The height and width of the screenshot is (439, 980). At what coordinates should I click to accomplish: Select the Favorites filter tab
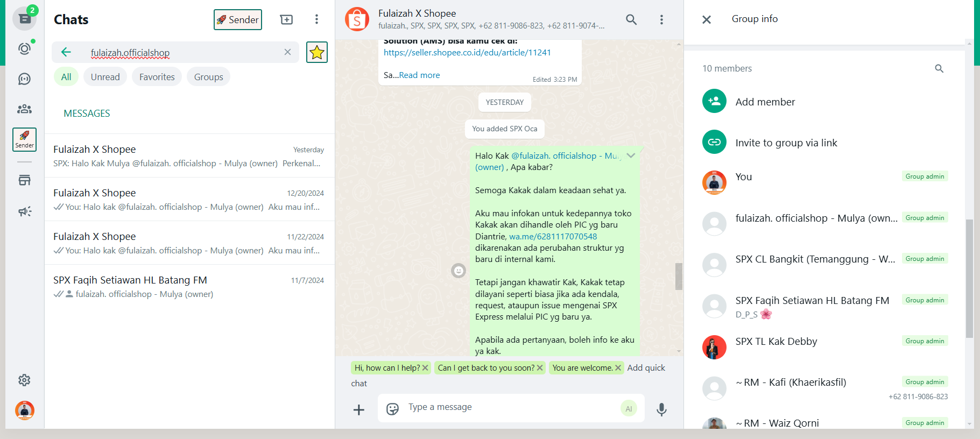point(157,77)
